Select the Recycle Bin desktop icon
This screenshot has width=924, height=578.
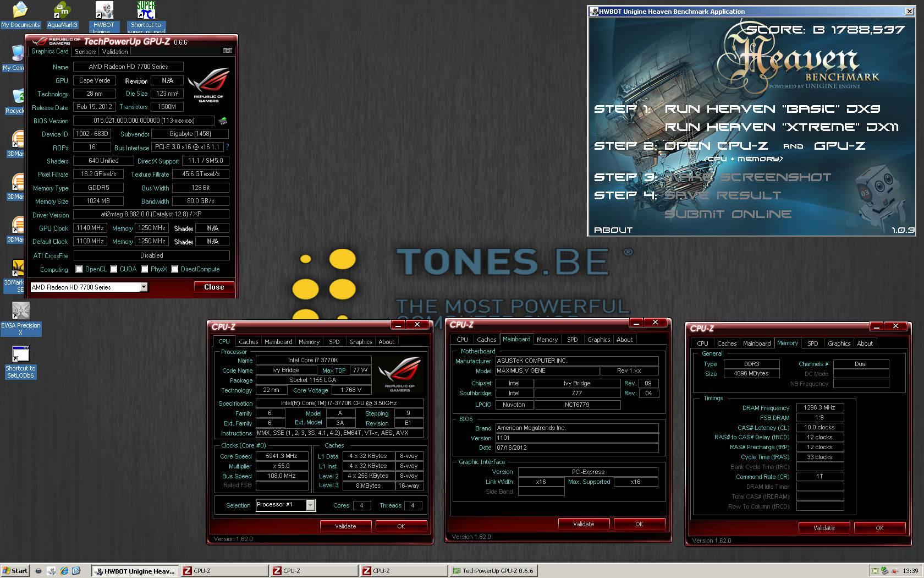15,101
